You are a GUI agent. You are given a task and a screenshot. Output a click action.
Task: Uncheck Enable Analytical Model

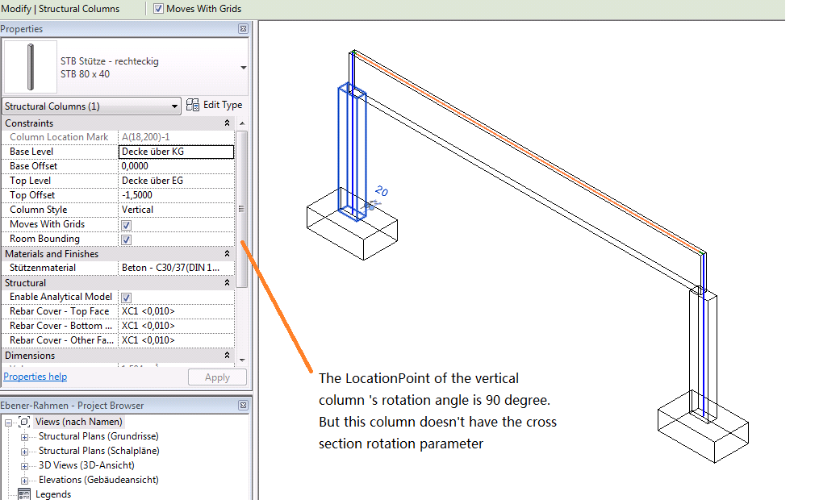click(126, 297)
